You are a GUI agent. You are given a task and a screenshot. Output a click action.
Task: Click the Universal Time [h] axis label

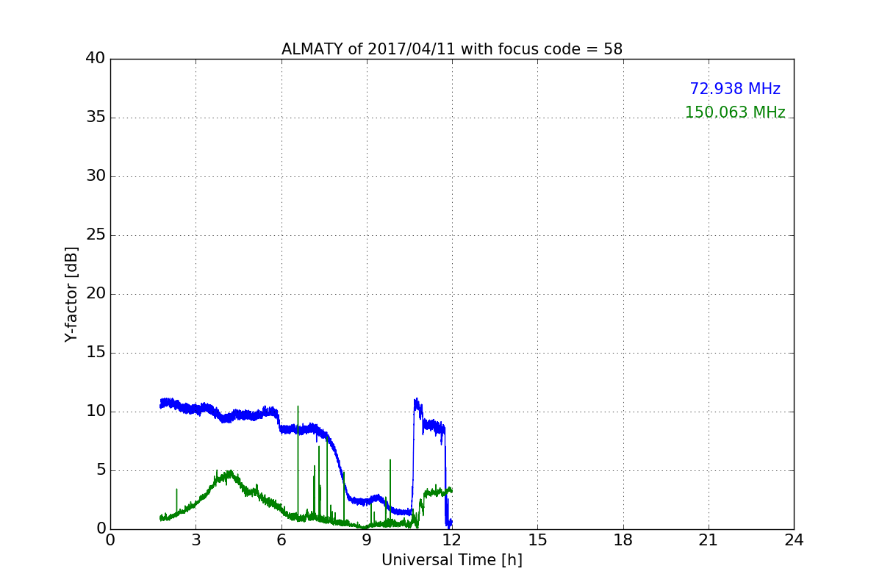coord(452,560)
